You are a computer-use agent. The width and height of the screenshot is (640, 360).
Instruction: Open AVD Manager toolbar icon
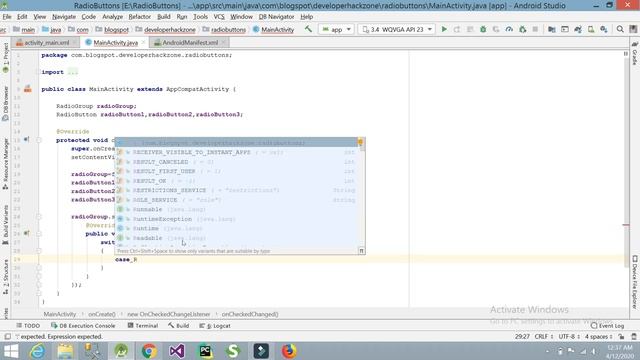(x=591, y=29)
